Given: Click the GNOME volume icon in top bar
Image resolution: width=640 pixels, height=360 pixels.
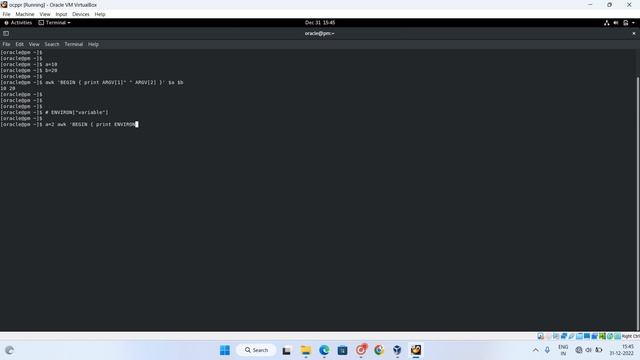Looking at the screenshot, I should tap(616, 23).
